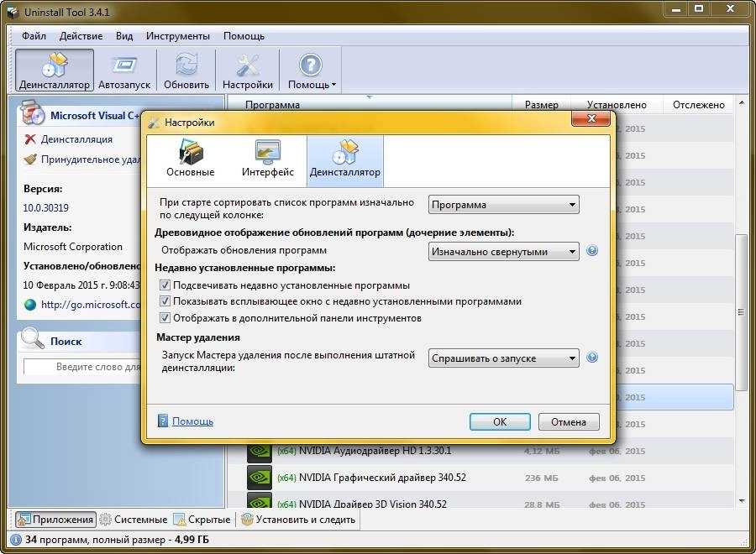Open the Помощь link in dialog

[192, 421]
